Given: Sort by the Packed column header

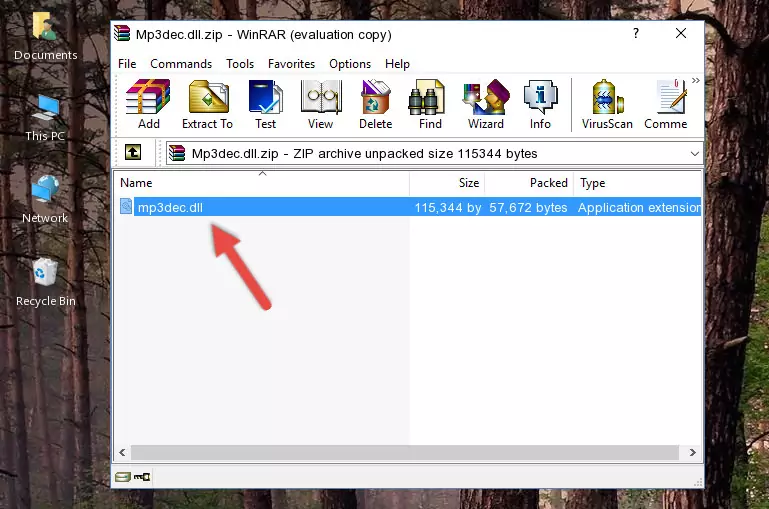Looking at the screenshot, I should pos(529,183).
